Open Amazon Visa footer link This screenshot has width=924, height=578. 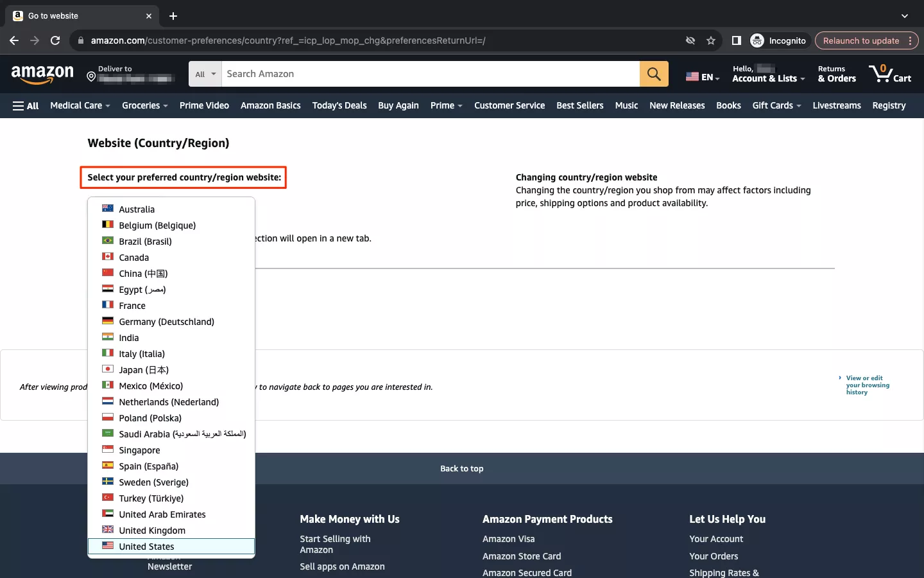coord(508,539)
